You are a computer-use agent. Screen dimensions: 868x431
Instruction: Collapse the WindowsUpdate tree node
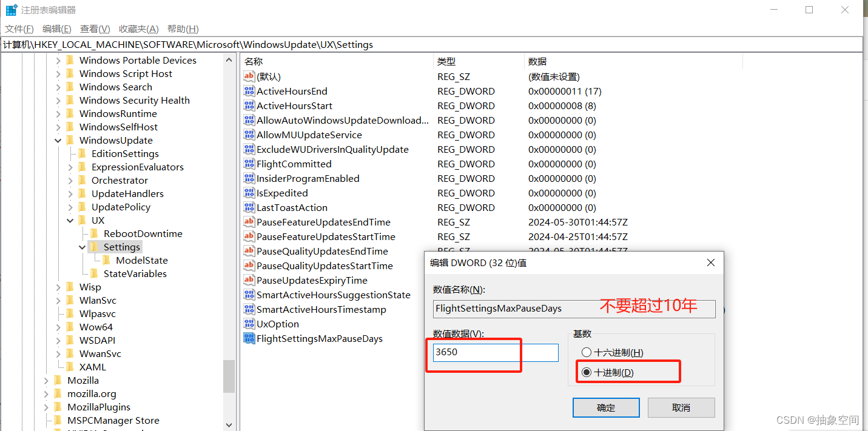point(58,140)
